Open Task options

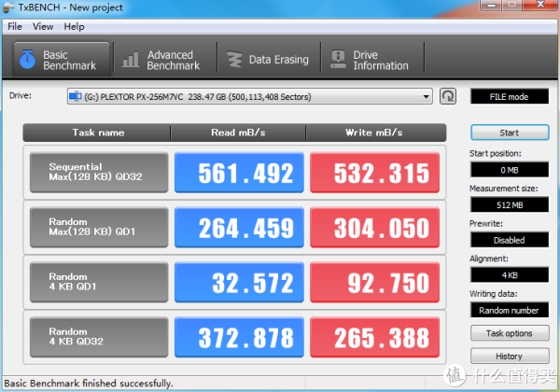[510, 333]
